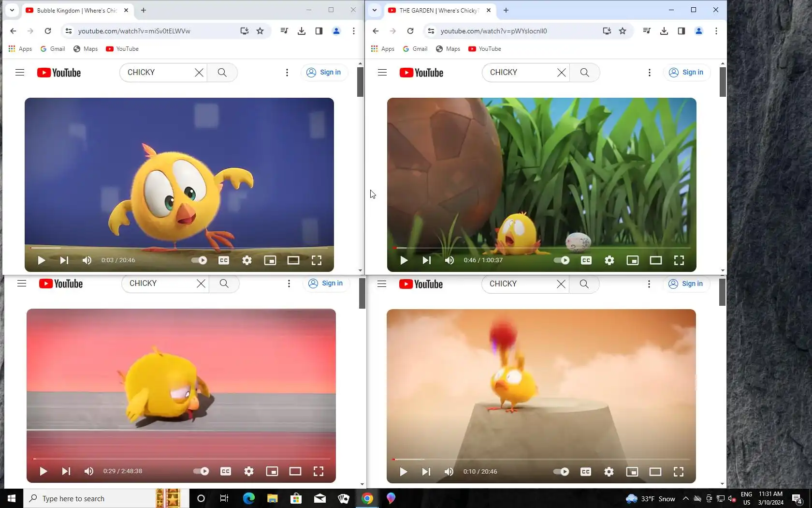Play the Bubble Kingdom video at 0:03
Viewport: 812px width, 508px height.
click(x=41, y=260)
